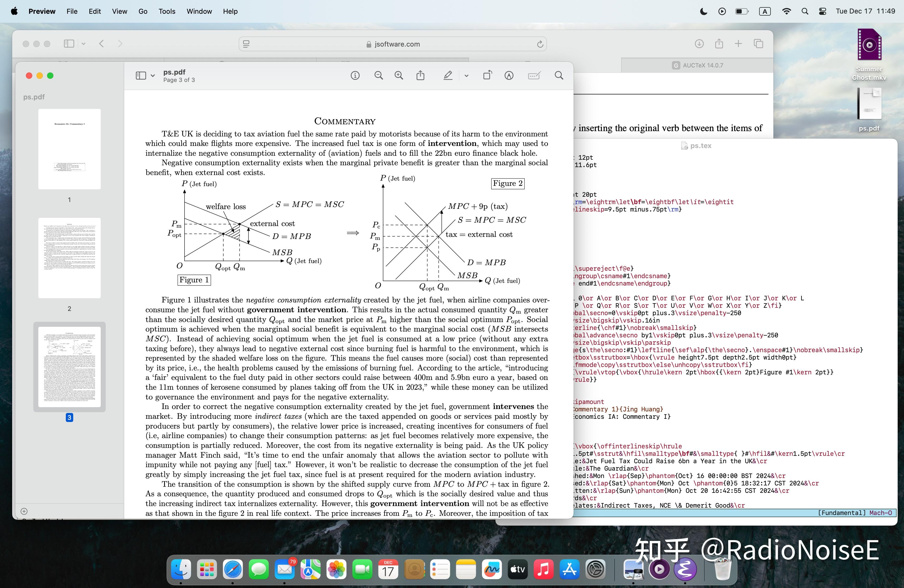This screenshot has width=904, height=588.
Task: Zoom in the PDF page
Action: pos(398,76)
